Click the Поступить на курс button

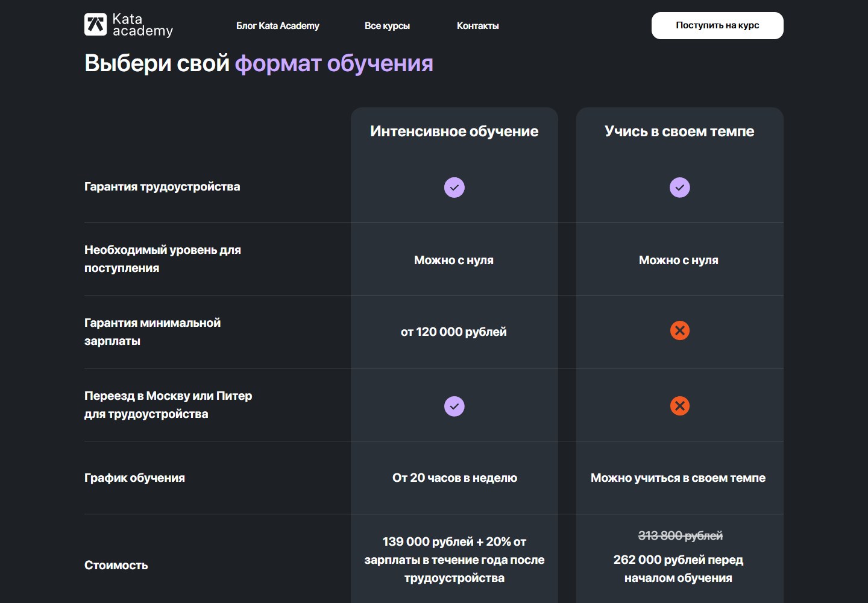pyautogui.click(x=717, y=25)
